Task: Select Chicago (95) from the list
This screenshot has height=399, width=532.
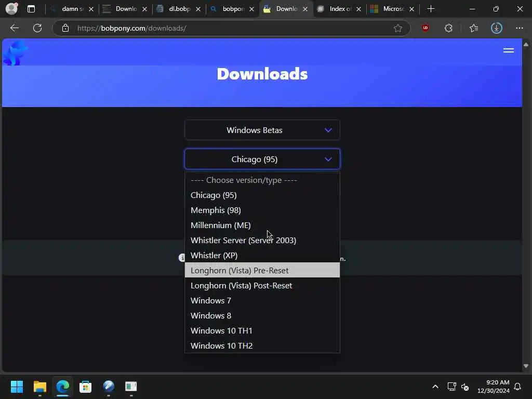Action: (262, 195)
